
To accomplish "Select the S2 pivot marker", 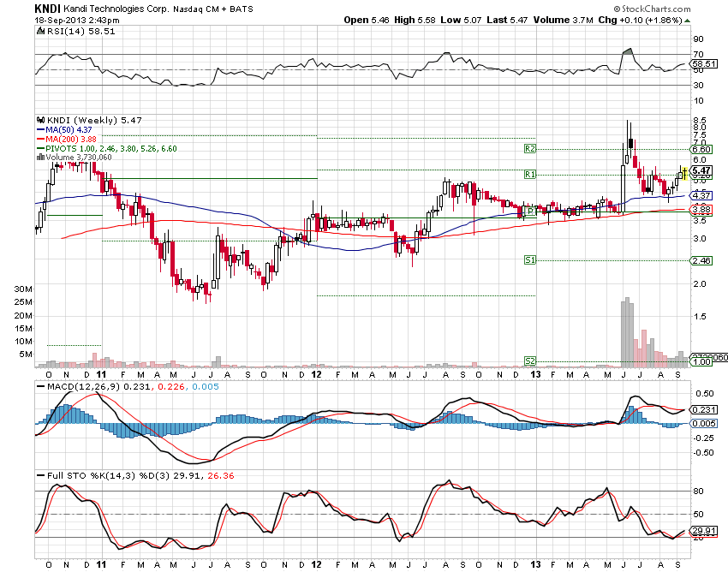I will pos(530,360).
